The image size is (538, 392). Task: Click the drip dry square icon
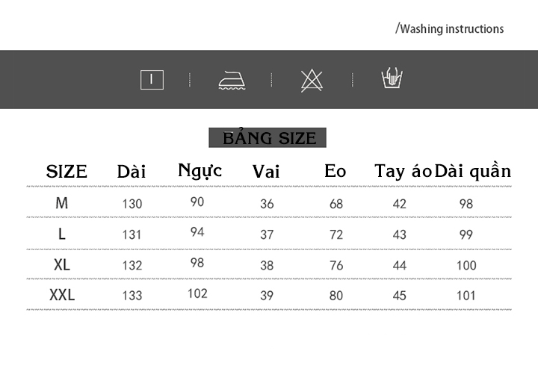click(152, 80)
